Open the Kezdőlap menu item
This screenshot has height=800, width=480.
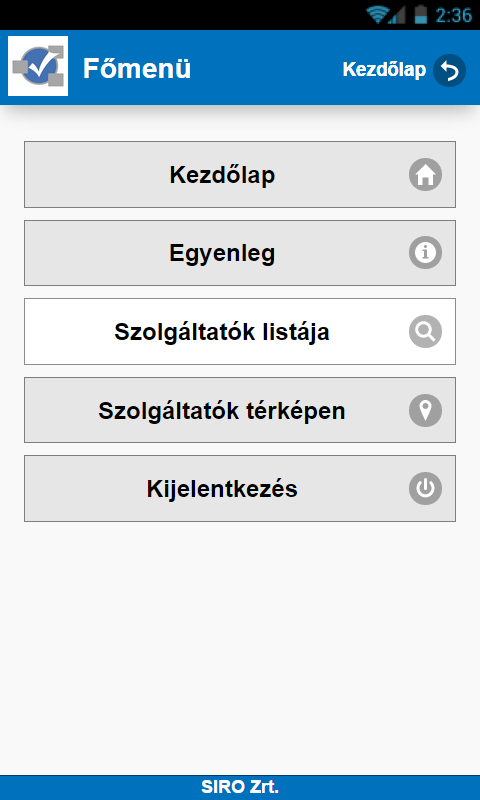pos(240,174)
